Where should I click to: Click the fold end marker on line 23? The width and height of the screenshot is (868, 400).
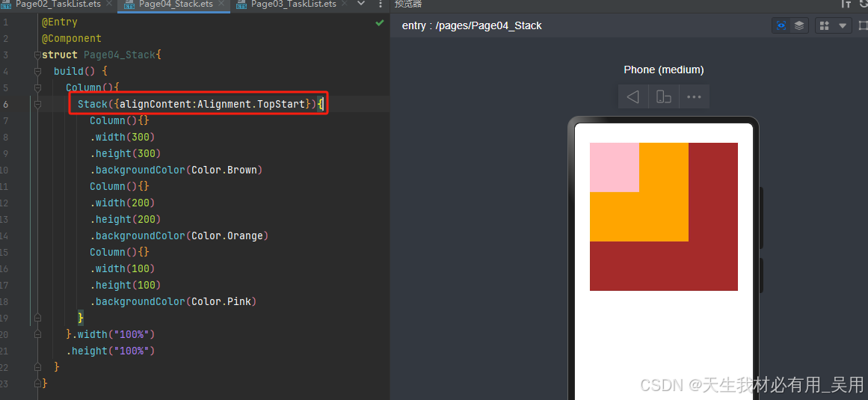click(37, 384)
